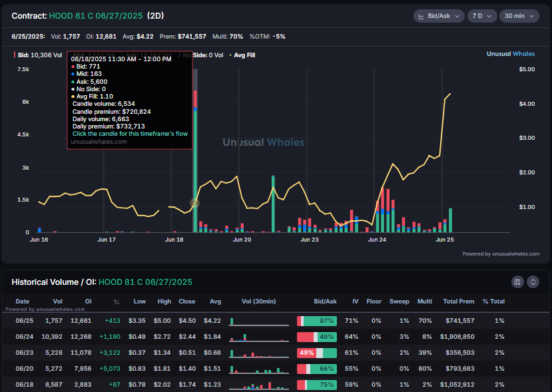Sort the table by Avg column header

point(215,301)
